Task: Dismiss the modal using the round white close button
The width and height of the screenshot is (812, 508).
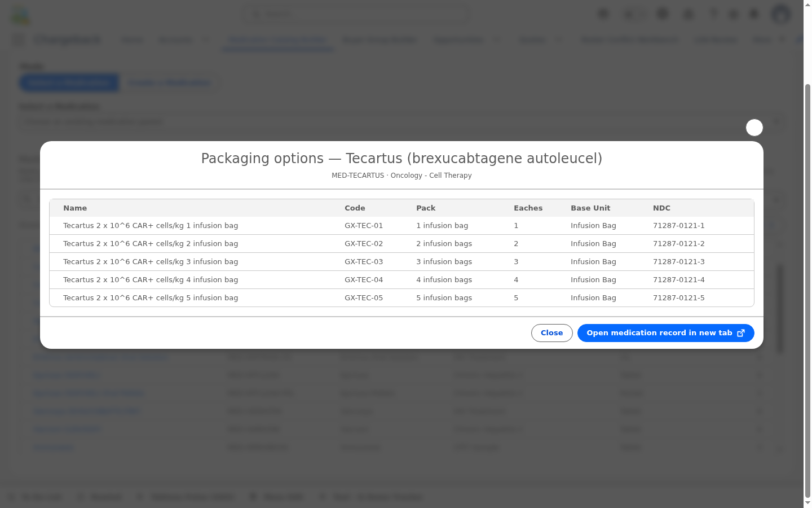Action: click(754, 128)
